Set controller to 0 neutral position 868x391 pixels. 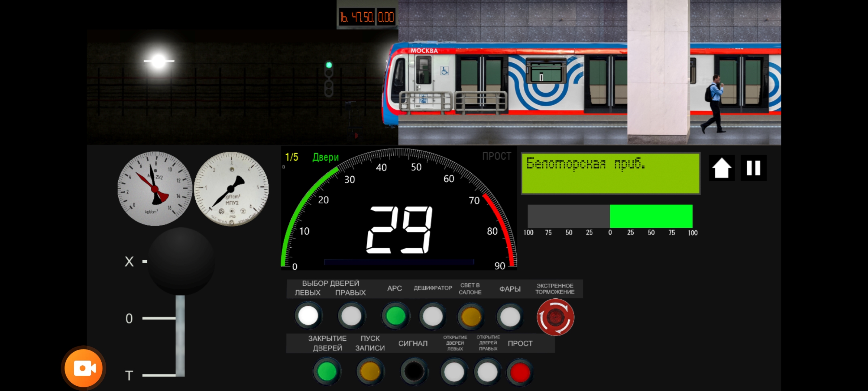129,319
